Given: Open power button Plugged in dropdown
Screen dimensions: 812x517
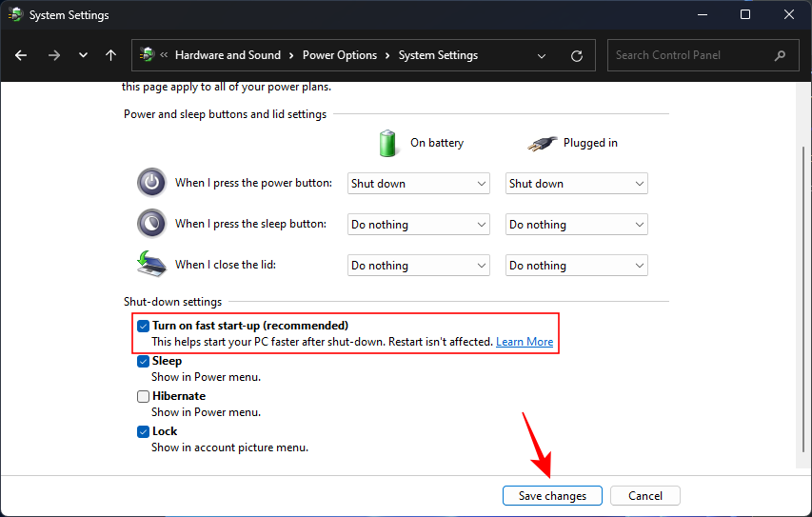Looking at the screenshot, I should [x=576, y=184].
